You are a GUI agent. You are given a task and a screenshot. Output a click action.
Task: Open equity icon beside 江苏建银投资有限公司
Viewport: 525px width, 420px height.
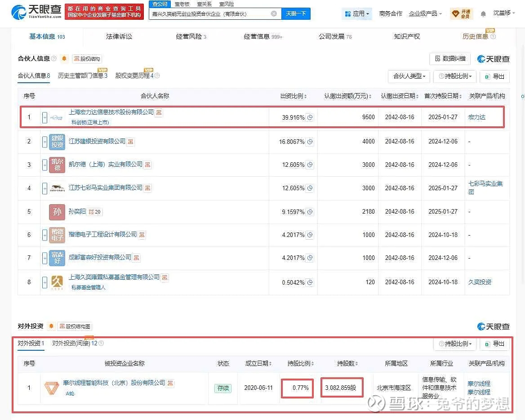pyautogui.click(x=131, y=142)
